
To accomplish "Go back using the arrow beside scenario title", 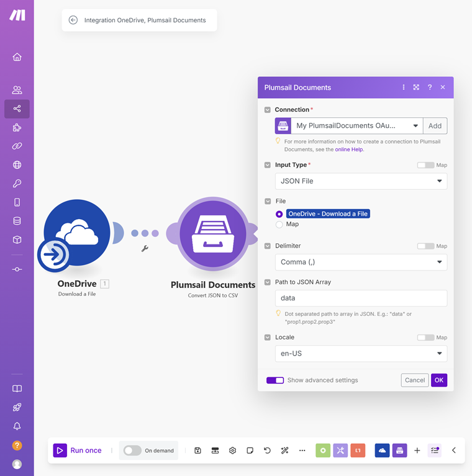I will 73,20.
